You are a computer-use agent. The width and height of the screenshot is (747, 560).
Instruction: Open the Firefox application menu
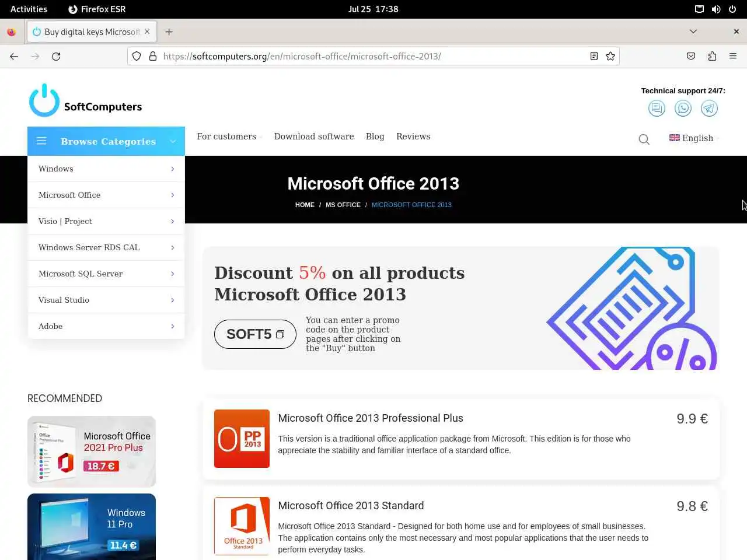[733, 56]
